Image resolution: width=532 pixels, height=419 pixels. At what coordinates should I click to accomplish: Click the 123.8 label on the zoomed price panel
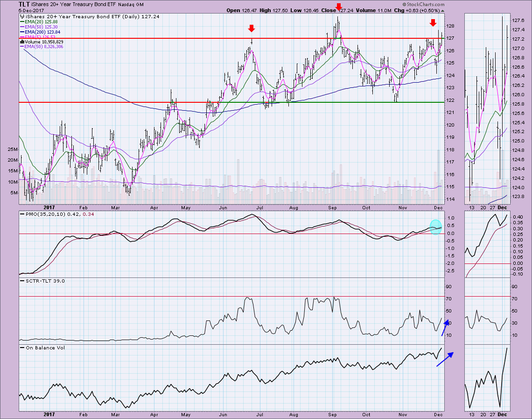click(x=518, y=197)
